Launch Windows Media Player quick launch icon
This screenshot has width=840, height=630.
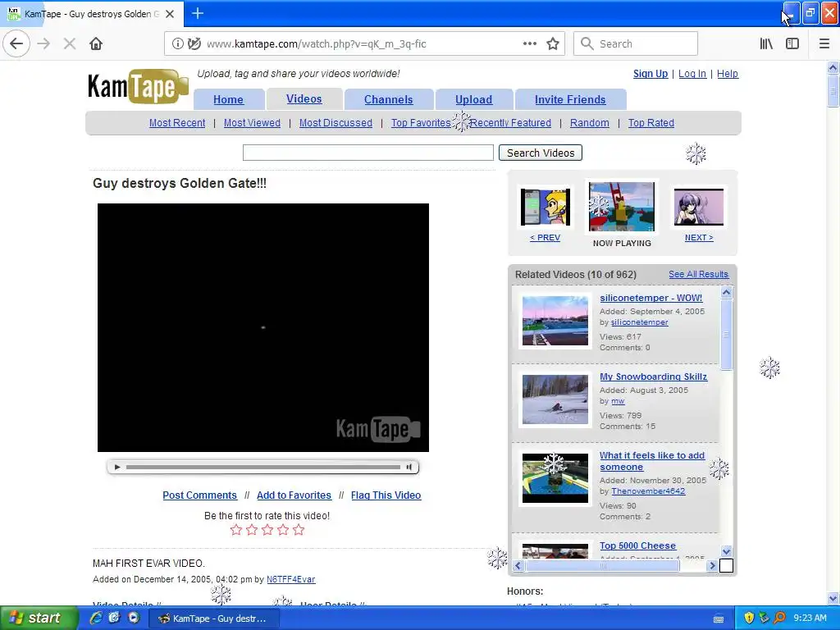[134, 618]
